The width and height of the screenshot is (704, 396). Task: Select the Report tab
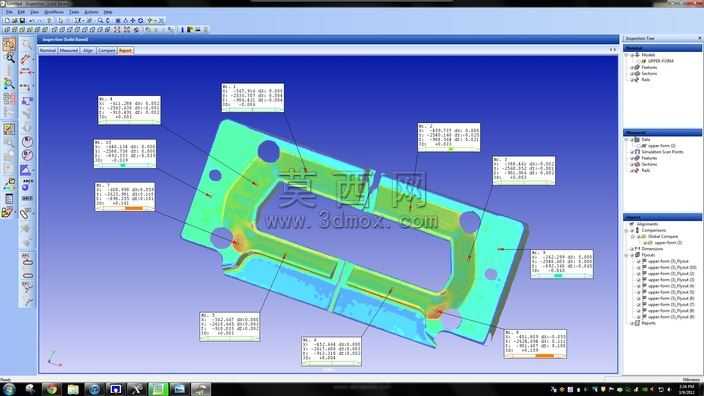coord(125,51)
